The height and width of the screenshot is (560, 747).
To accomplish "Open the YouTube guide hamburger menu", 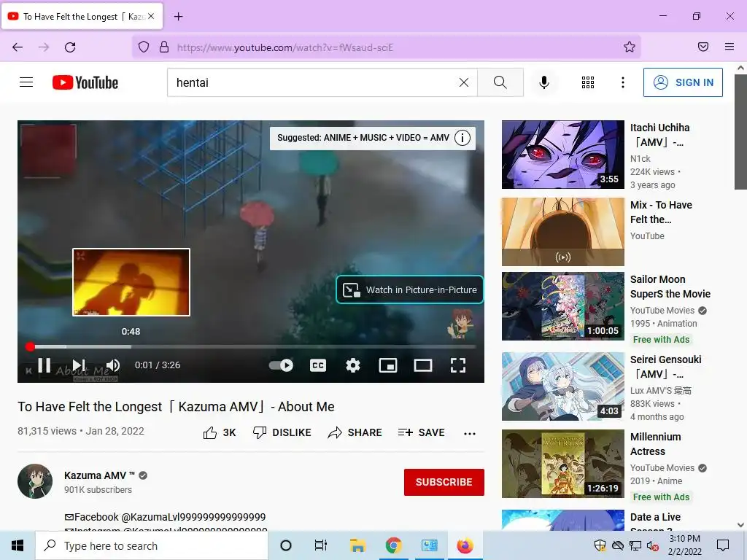I will [26, 82].
